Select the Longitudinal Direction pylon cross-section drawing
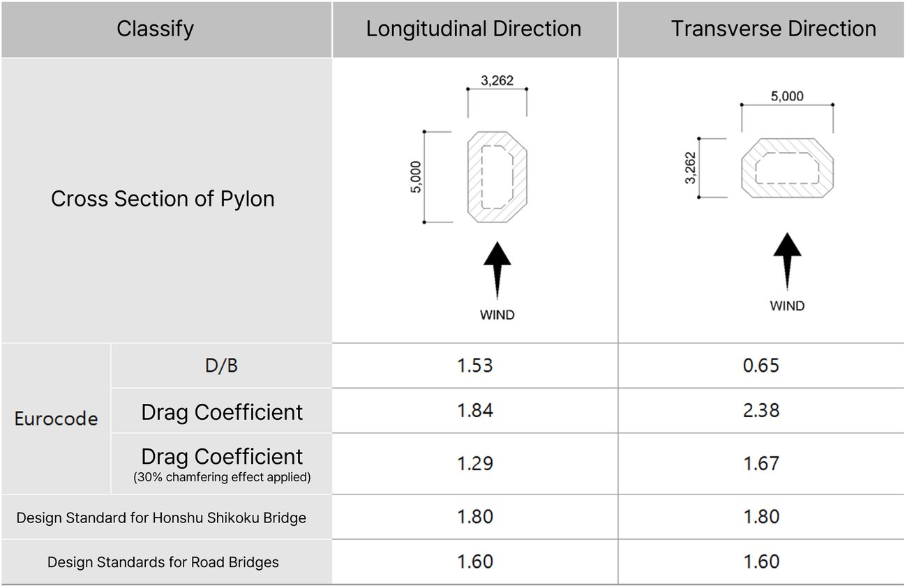Image resolution: width=907 pixels, height=588 pixels. (497, 176)
